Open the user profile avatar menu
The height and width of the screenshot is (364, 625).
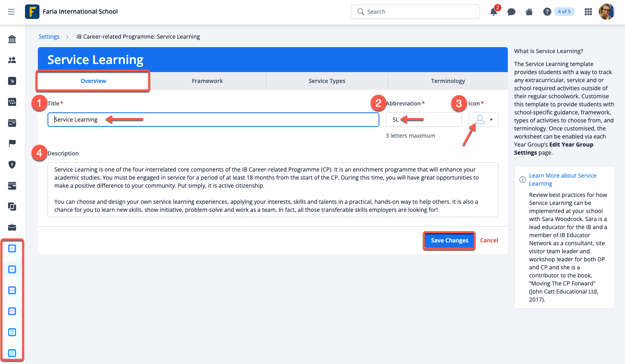click(x=606, y=12)
